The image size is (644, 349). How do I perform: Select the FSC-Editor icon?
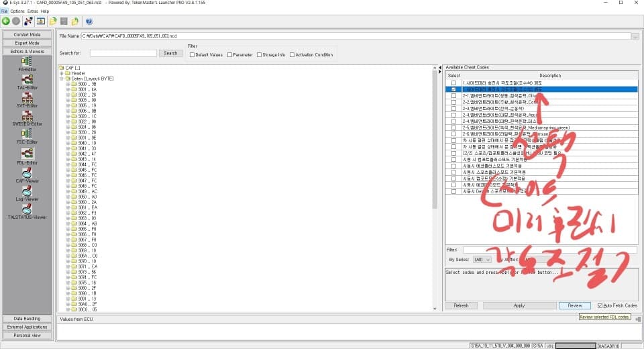tap(27, 135)
